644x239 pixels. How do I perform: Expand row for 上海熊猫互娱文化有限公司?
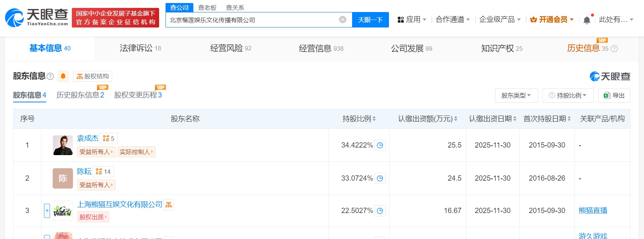click(47, 211)
